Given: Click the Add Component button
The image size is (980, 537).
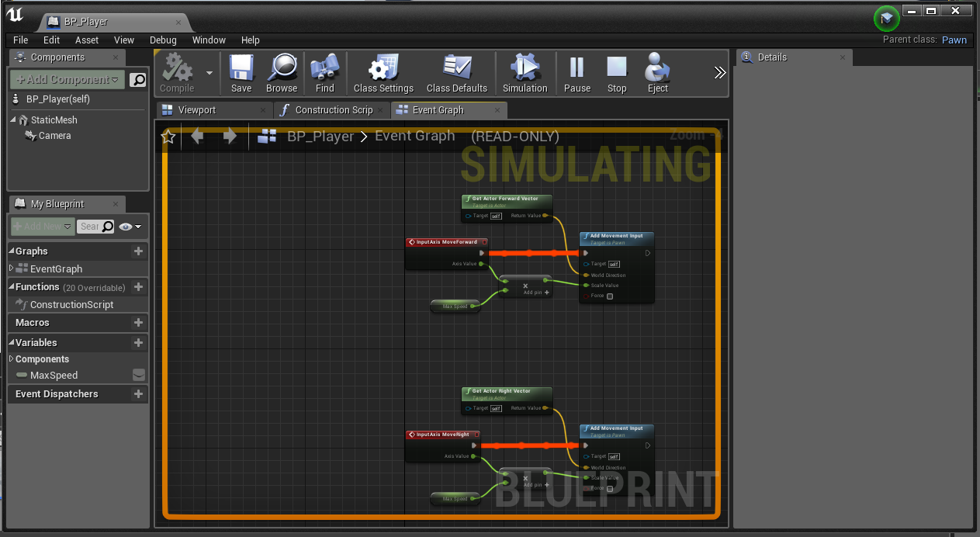Looking at the screenshot, I should 68,79.
